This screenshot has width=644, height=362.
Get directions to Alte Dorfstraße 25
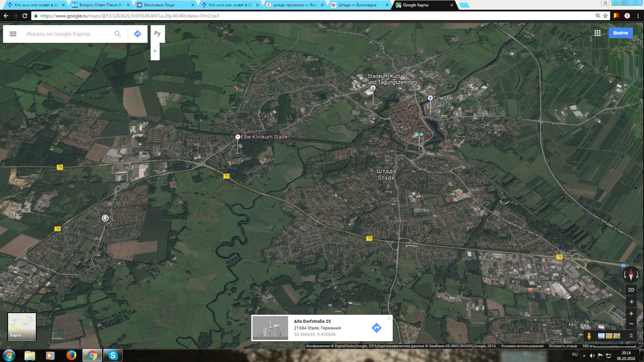pyautogui.click(x=376, y=327)
